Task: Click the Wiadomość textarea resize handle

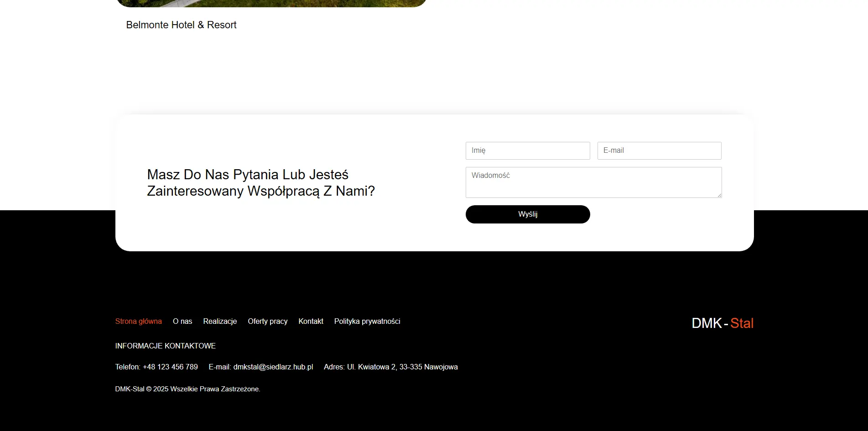Action: point(719,195)
